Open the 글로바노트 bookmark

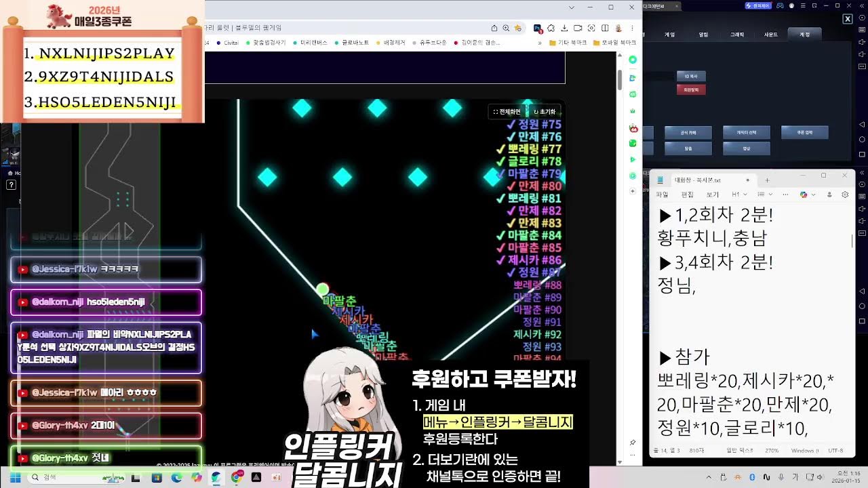[x=352, y=42]
